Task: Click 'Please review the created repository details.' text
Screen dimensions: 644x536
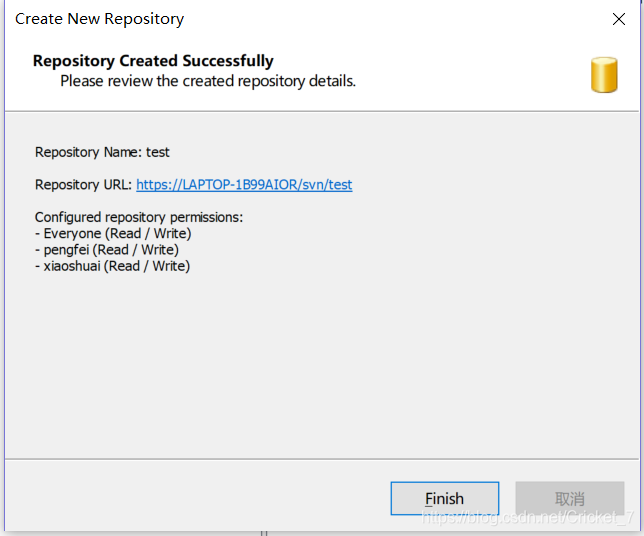Action: tap(208, 81)
